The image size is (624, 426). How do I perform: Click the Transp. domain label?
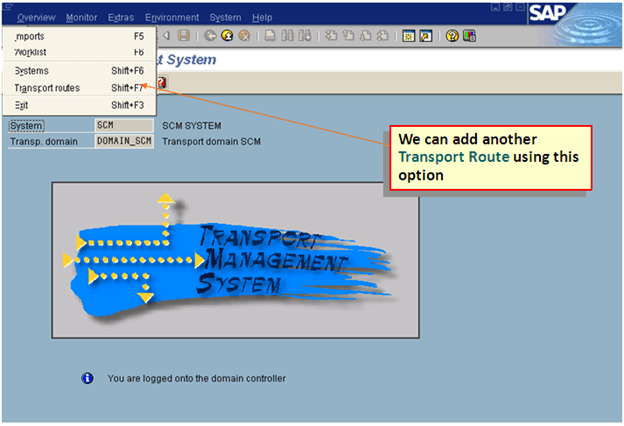click(44, 141)
